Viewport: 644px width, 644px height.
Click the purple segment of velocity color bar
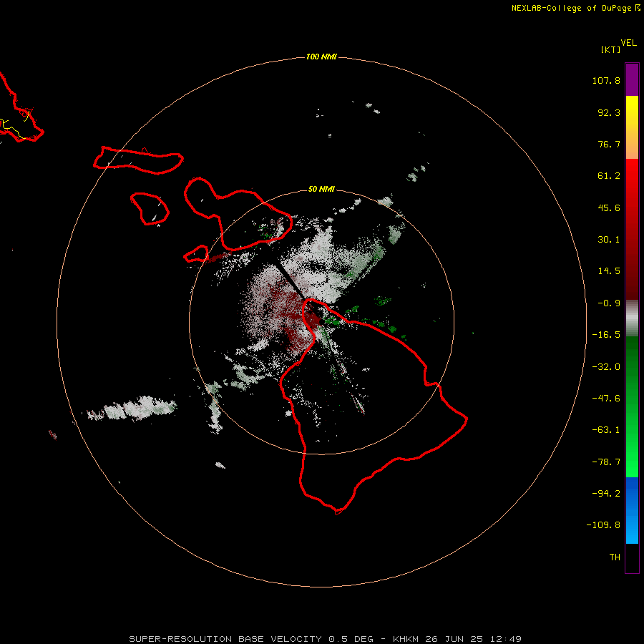click(632, 79)
